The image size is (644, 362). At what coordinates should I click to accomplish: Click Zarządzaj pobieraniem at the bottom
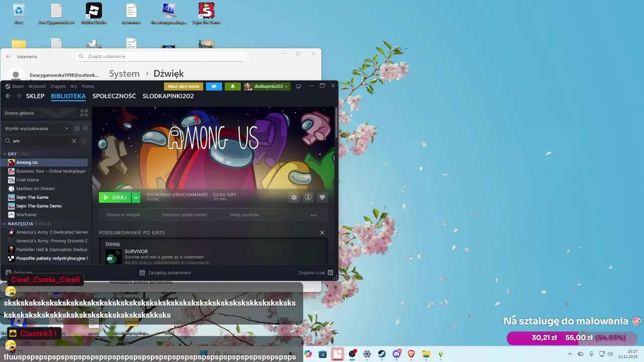(165, 273)
